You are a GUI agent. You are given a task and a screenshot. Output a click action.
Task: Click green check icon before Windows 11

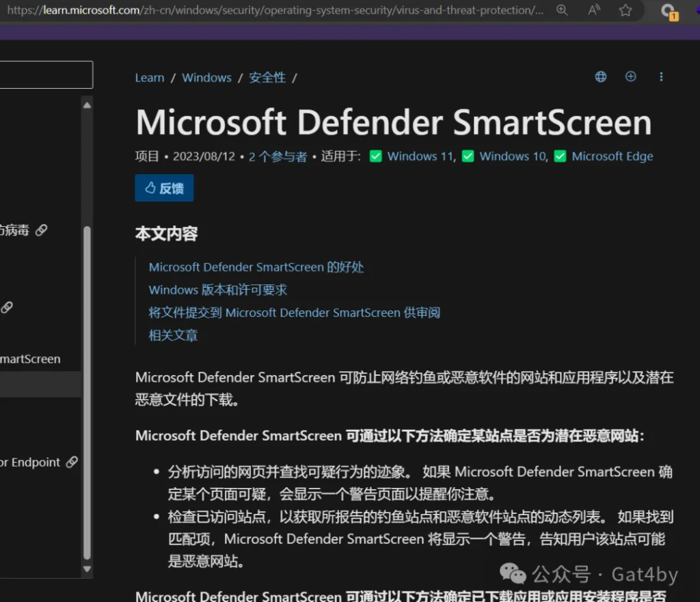[x=376, y=156]
